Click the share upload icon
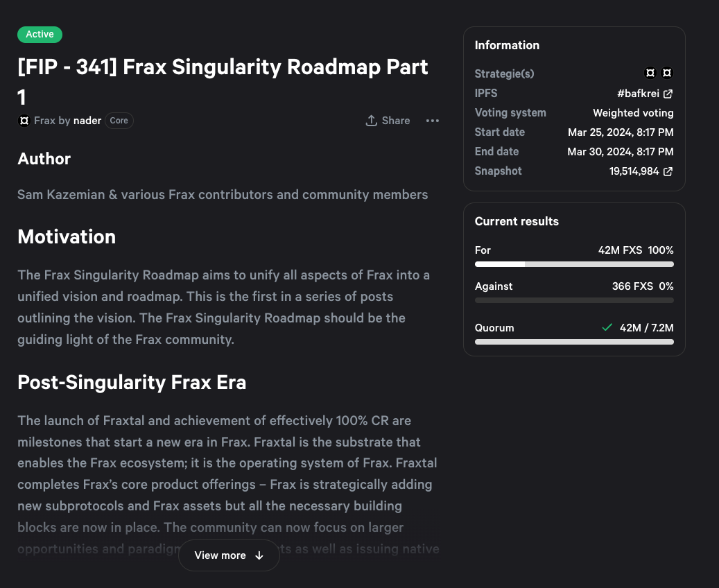Image resolution: width=719 pixels, height=588 pixels. (x=372, y=121)
